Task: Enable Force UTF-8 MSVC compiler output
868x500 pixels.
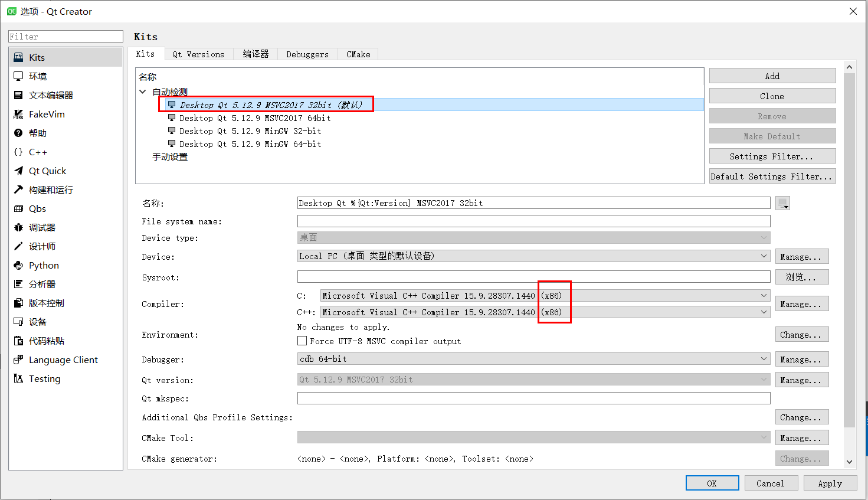Action: tap(302, 340)
